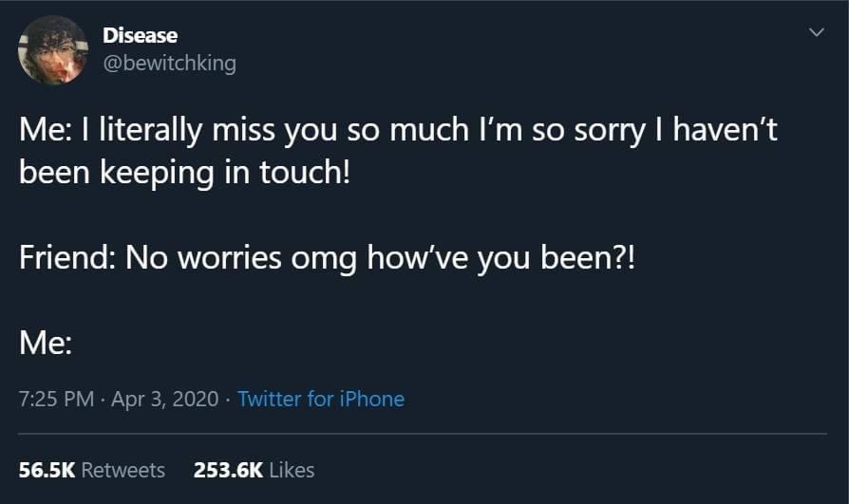Open the tweet options chevron menu
This screenshot has height=504, width=849.
(x=814, y=34)
